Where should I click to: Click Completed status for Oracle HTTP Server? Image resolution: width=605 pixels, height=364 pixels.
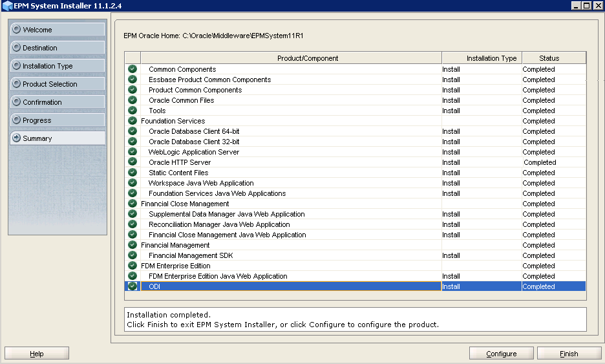tap(540, 162)
